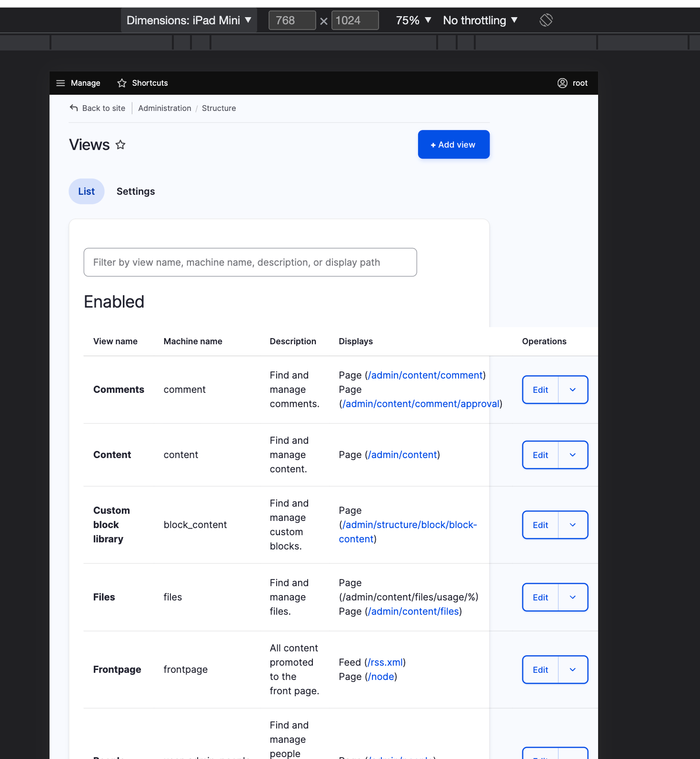
Task: Click the Operations column header
Action: pos(544,341)
